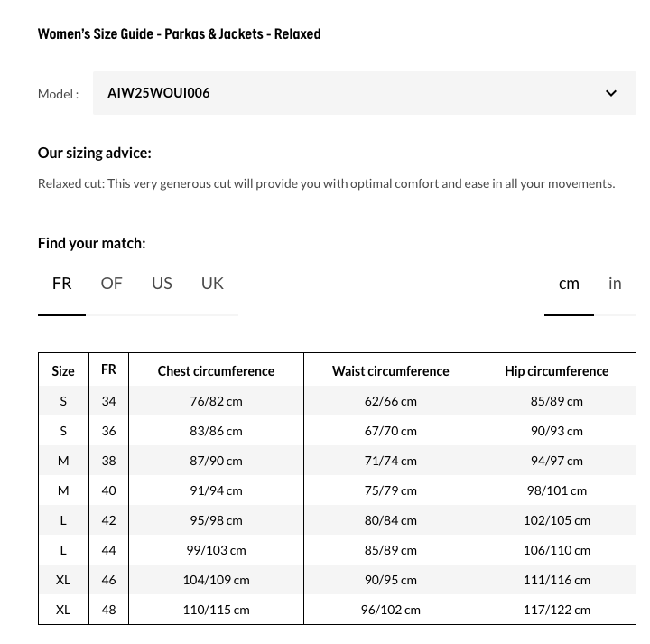Click the 98/101 cm hip measurement
Image resolution: width=650 pixels, height=644 pixels.
[x=556, y=490]
